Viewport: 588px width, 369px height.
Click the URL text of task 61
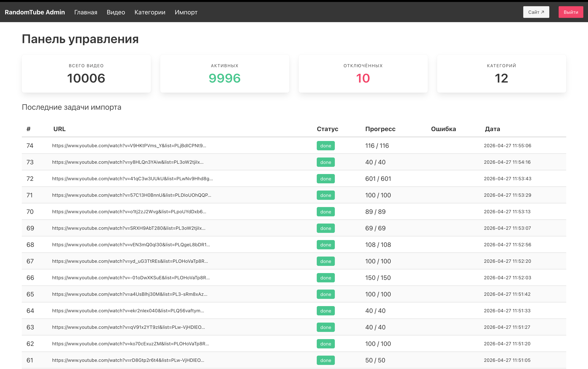coord(128,360)
